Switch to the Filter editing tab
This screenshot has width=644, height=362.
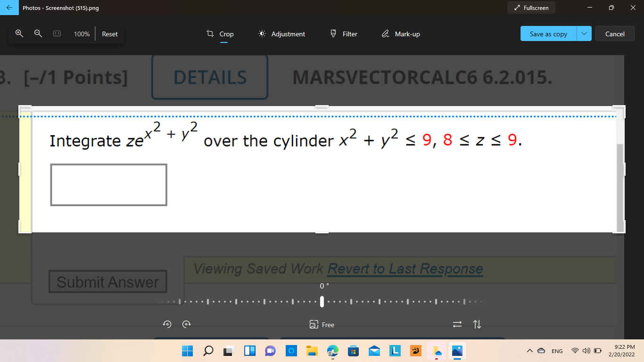coord(344,33)
